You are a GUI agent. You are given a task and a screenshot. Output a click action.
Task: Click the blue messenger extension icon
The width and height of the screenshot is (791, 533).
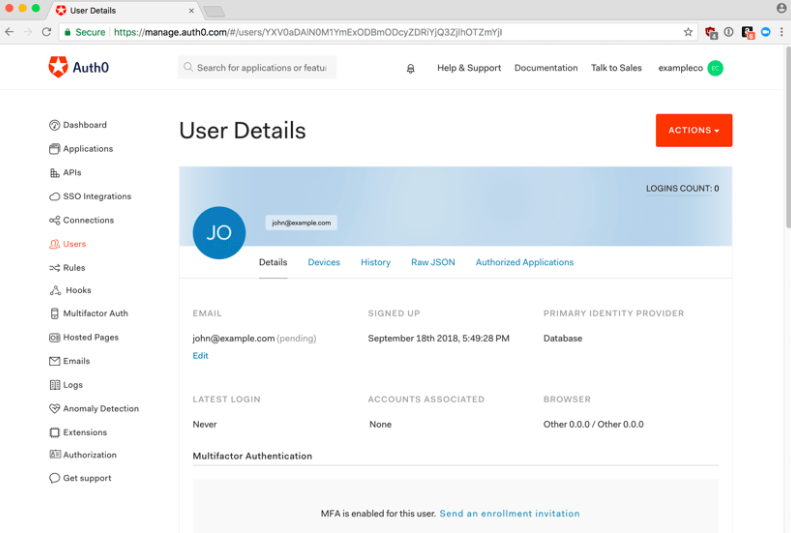coord(766,32)
